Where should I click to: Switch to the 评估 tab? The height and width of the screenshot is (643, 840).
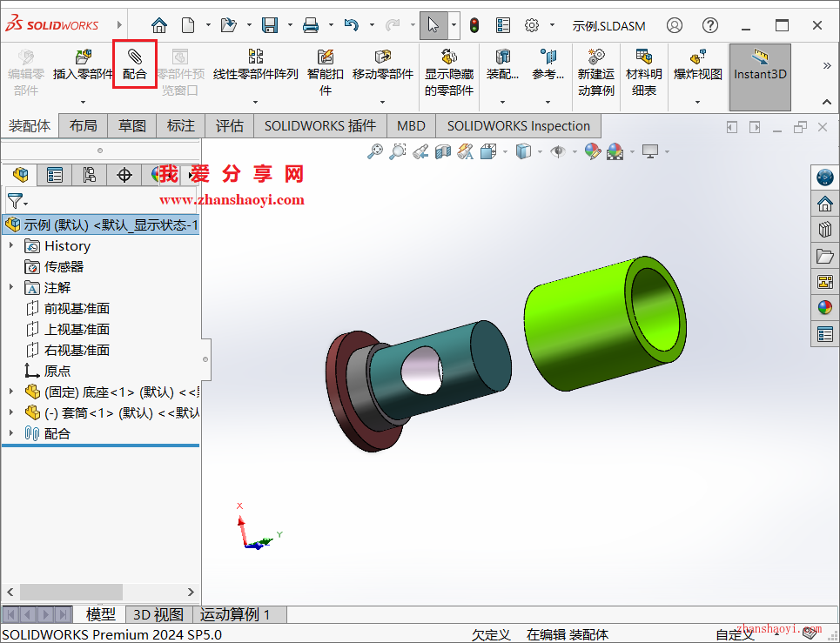click(229, 126)
